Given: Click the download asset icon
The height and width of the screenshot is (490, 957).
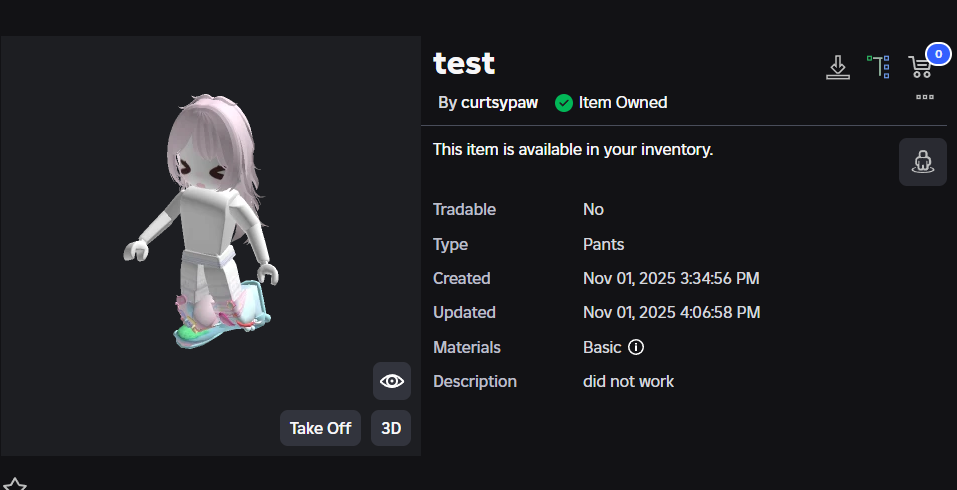Looking at the screenshot, I should click(837, 67).
